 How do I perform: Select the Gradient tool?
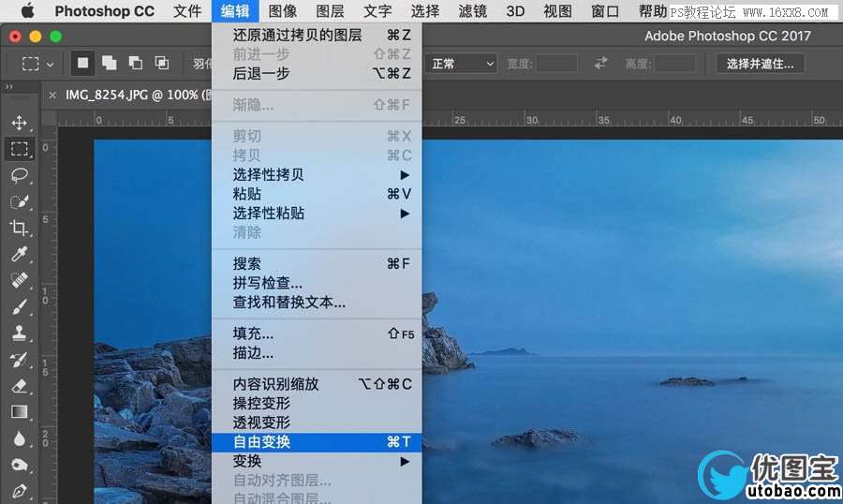coord(20,412)
